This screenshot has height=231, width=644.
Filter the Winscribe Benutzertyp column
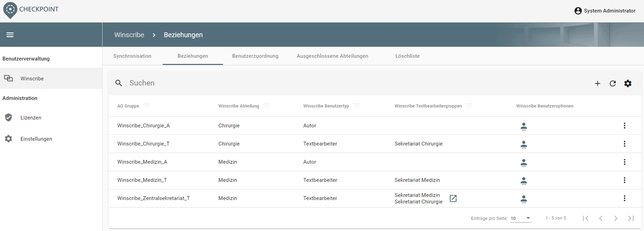pyautogui.click(x=356, y=106)
